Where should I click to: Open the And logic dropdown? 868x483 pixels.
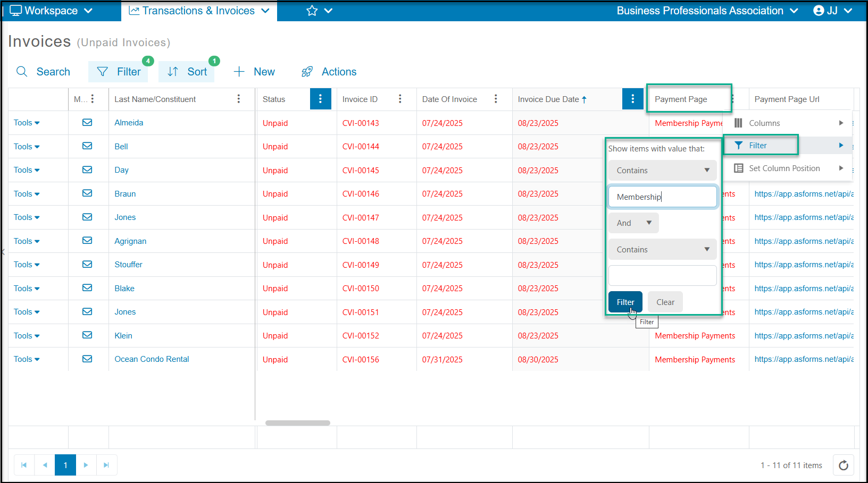point(633,223)
